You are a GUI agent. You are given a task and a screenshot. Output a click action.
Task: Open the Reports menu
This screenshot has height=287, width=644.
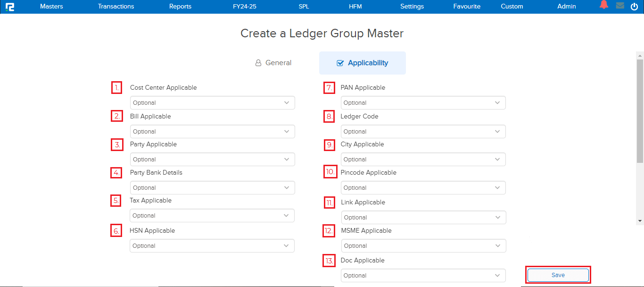click(x=180, y=7)
